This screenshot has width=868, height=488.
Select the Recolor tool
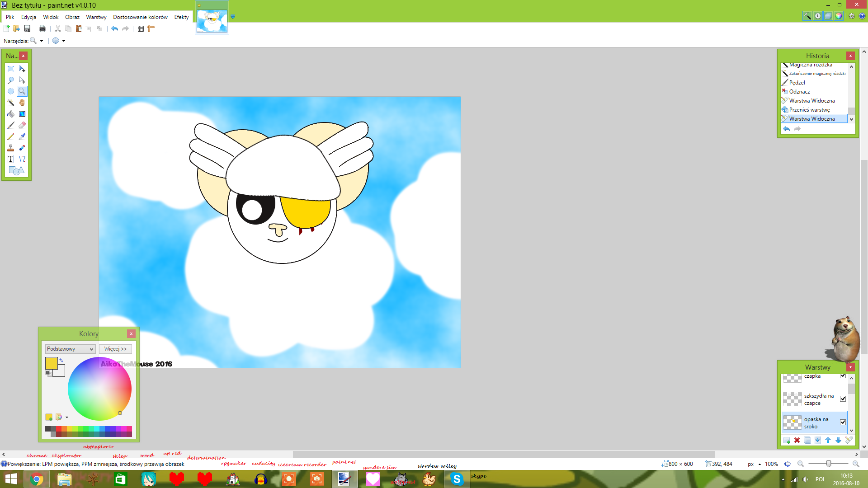click(x=22, y=148)
